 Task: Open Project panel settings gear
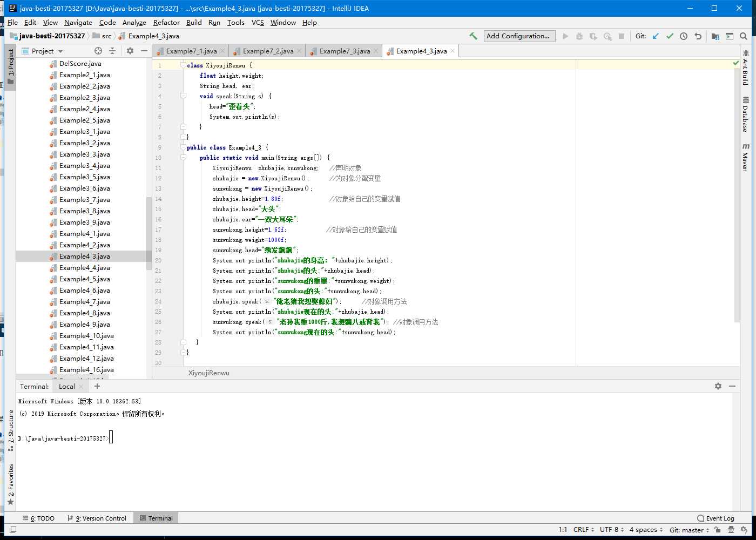point(130,51)
